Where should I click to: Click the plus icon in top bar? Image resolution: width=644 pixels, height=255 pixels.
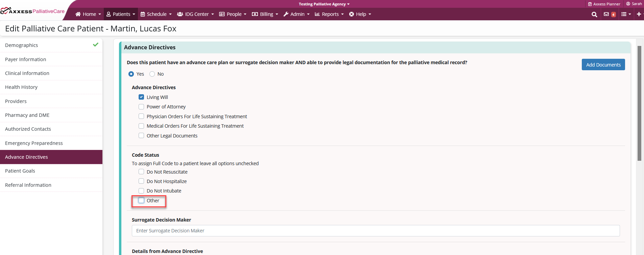[639, 14]
